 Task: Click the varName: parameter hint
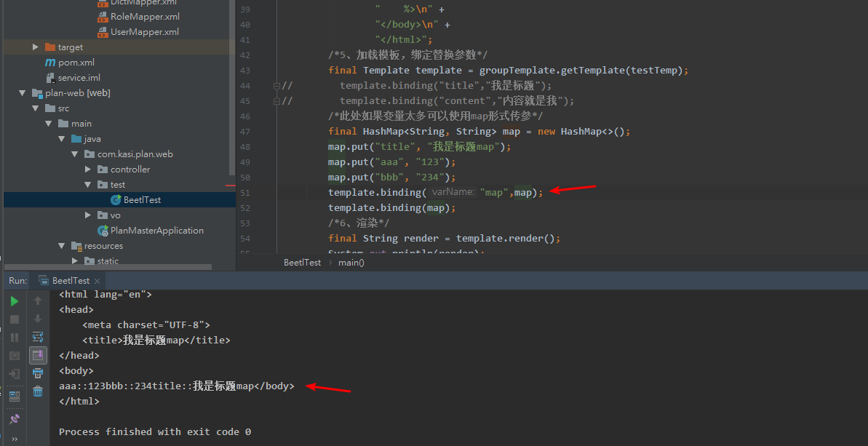click(x=453, y=192)
